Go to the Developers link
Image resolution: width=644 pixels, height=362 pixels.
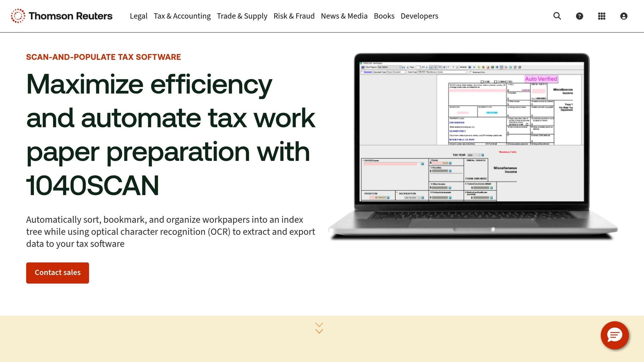tap(419, 16)
